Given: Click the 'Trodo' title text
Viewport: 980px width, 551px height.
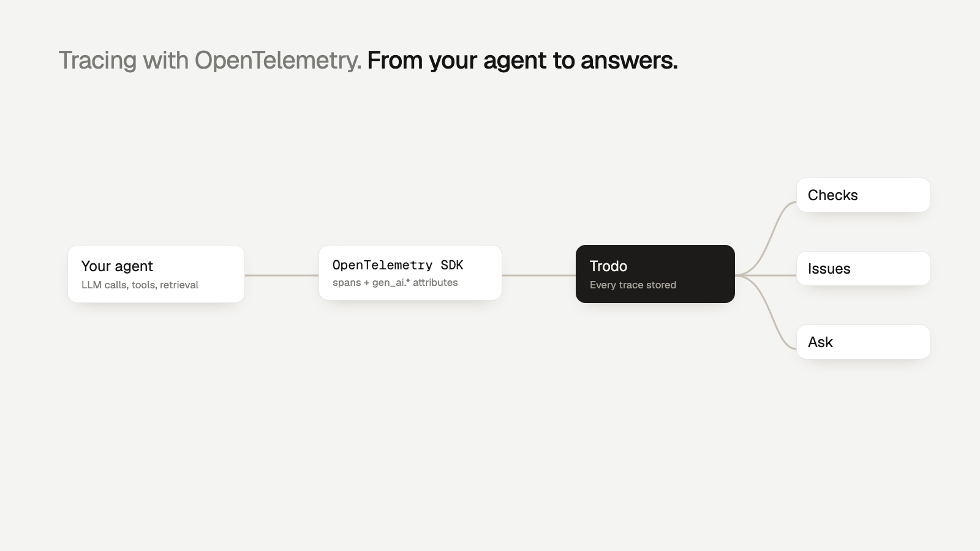Looking at the screenshot, I should tap(608, 266).
